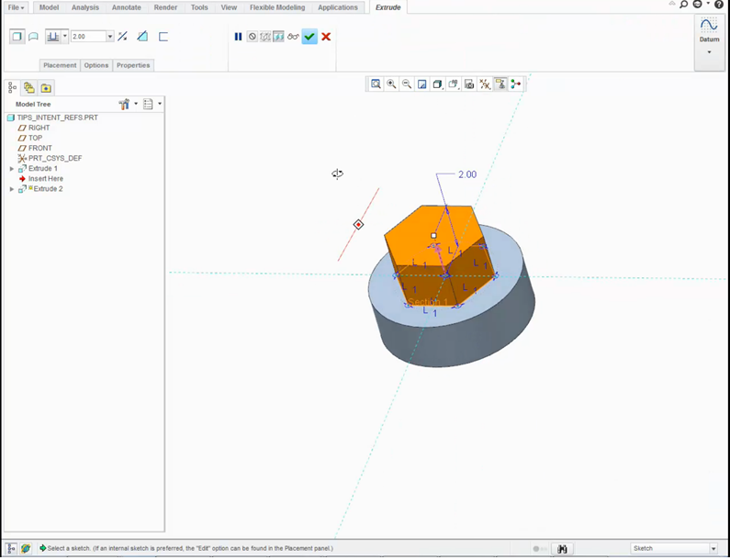
Task: Select TIPS_INTENT_REFS.PRT in the model tree
Action: (x=57, y=118)
